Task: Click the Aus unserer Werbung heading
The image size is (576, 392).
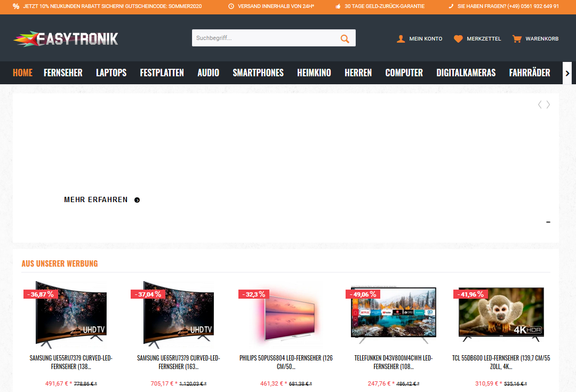Action: pos(60,263)
